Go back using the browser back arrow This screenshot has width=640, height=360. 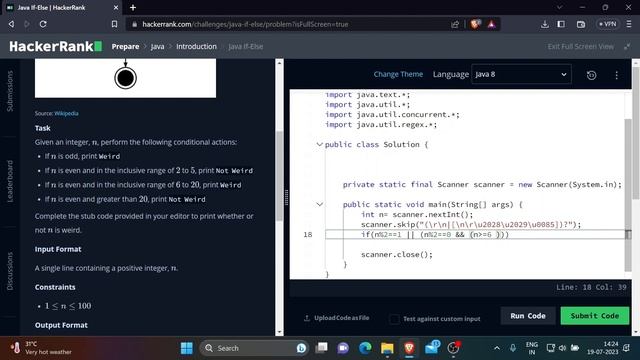click(x=11, y=24)
